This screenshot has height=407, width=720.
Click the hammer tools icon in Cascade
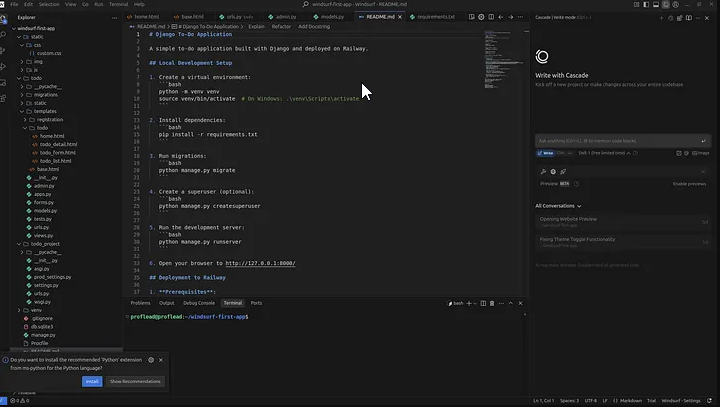[543, 171]
